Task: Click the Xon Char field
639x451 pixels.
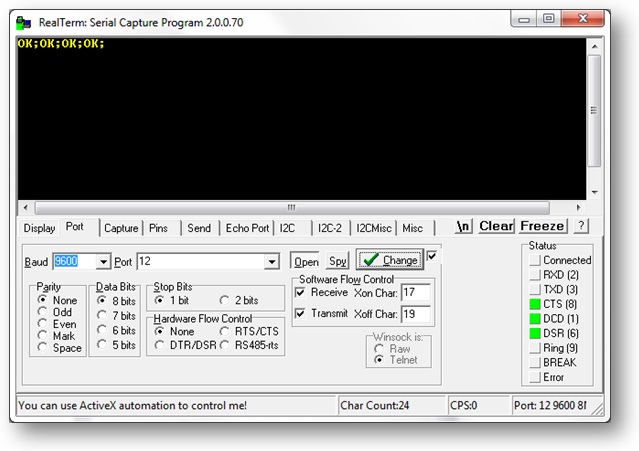Action: (416, 292)
